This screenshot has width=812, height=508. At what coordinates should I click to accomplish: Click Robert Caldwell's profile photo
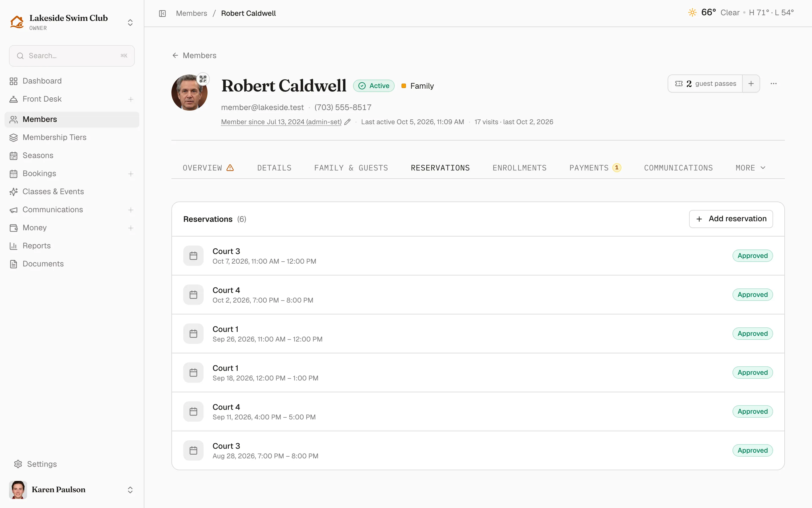(189, 93)
